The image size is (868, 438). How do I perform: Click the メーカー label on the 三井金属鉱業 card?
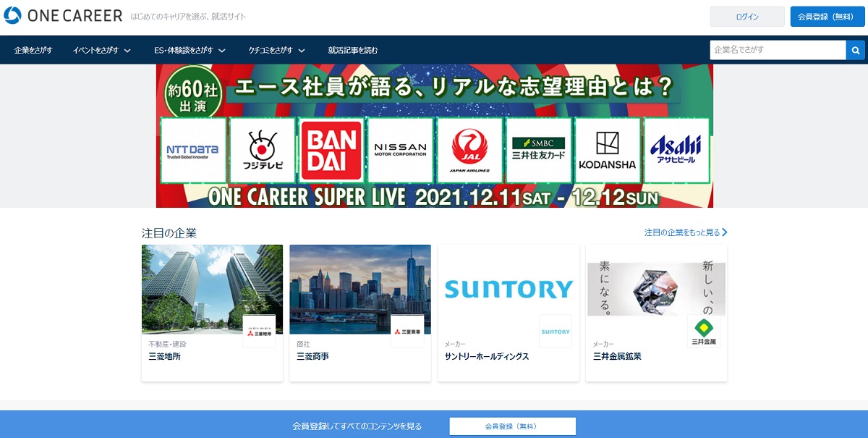pos(603,344)
